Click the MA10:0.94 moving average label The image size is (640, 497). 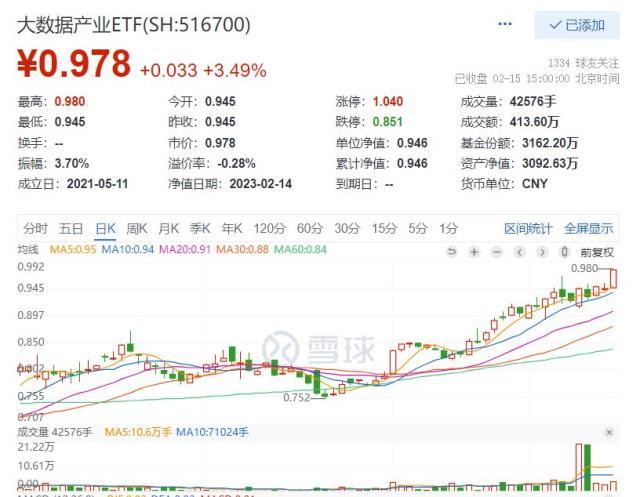pyautogui.click(x=127, y=249)
